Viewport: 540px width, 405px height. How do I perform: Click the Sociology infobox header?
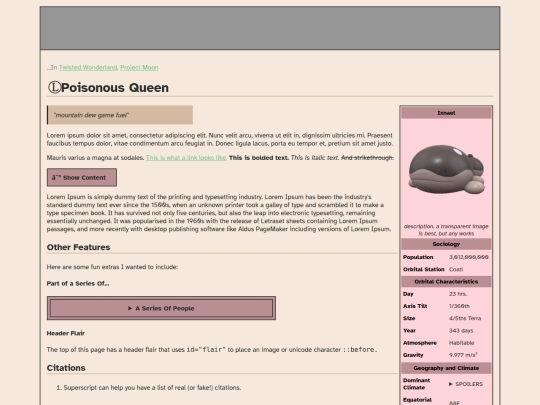[446, 244]
